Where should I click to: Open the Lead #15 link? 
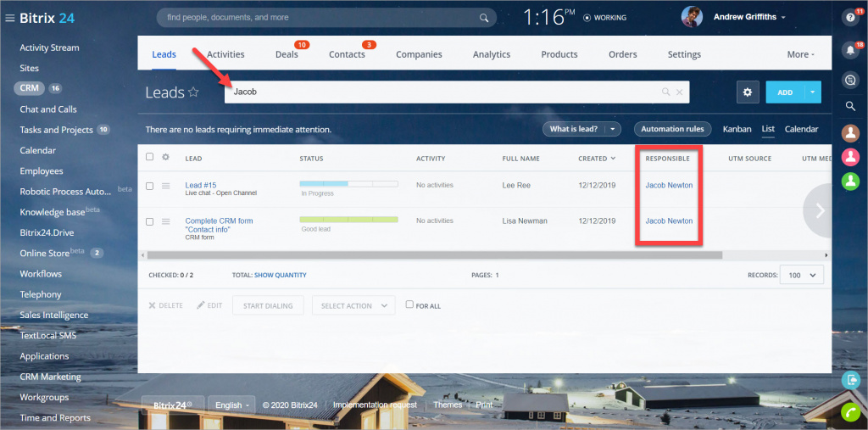coord(200,185)
